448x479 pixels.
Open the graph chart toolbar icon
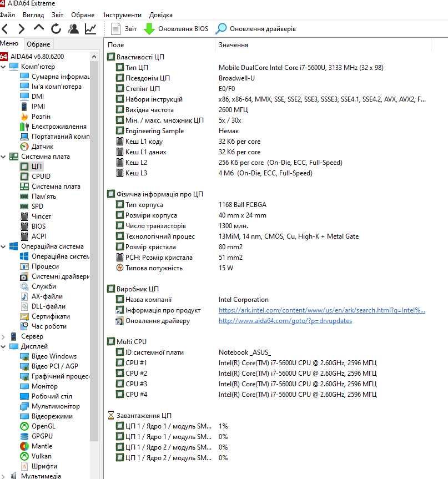(x=90, y=29)
